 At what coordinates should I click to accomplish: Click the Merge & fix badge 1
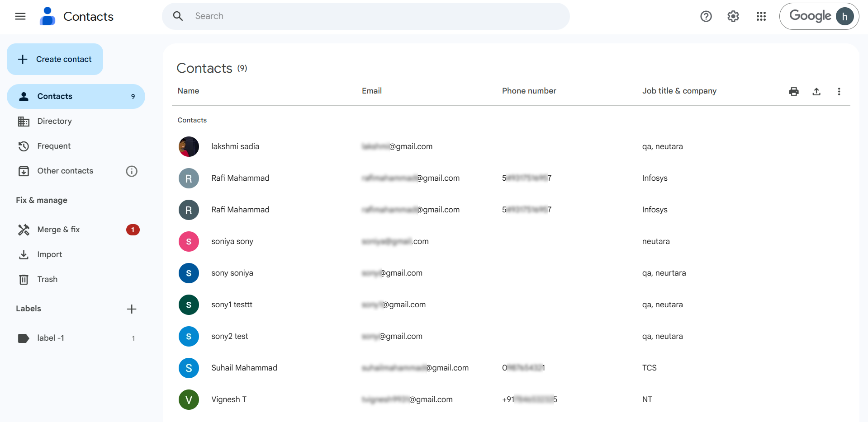tap(133, 230)
